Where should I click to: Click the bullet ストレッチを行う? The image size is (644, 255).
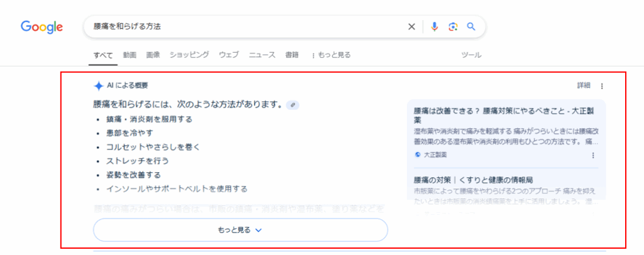pyautogui.click(x=137, y=161)
